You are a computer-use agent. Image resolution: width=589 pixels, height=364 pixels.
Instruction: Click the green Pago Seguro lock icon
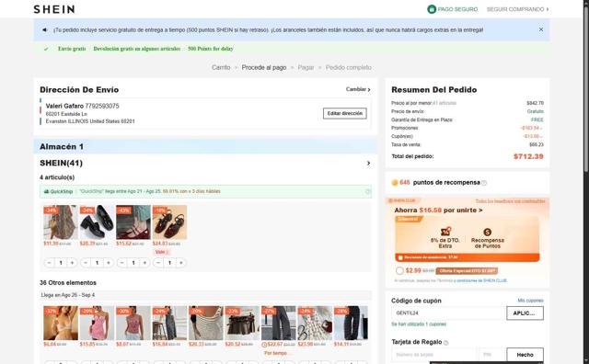[432, 9]
